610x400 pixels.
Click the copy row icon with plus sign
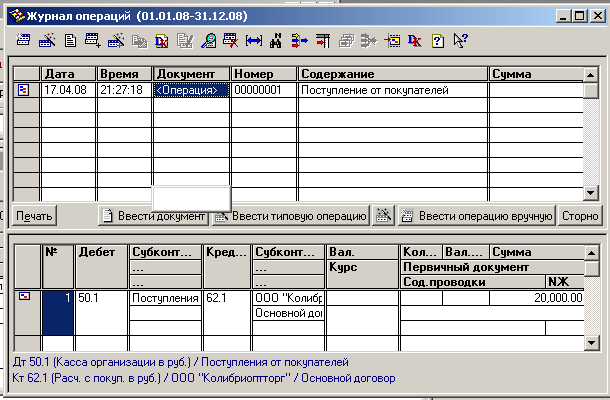(x=93, y=40)
